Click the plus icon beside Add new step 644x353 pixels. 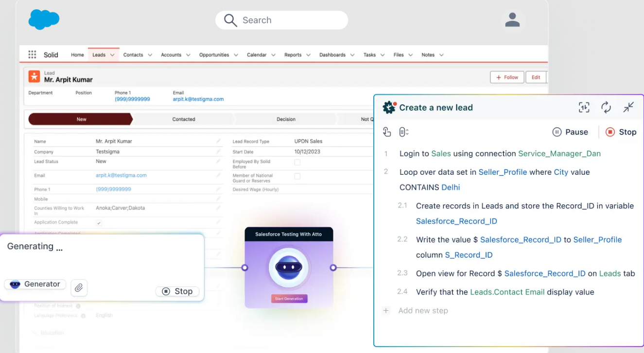pyautogui.click(x=386, y=311)
